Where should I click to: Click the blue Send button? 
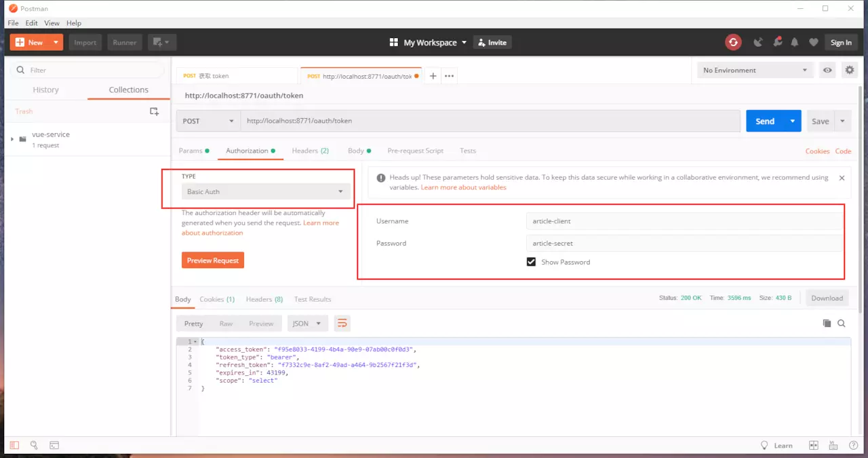click(765, 121)
